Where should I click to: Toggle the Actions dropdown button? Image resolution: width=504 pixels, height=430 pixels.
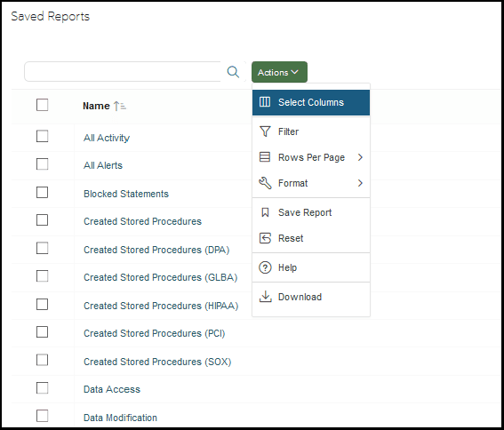click(279, 72)
